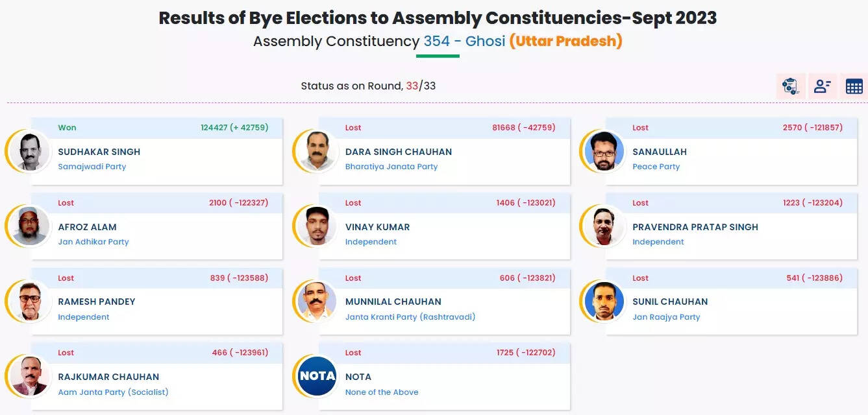
Task: Click the round 33/33 status text
Action: click(368, 86)
